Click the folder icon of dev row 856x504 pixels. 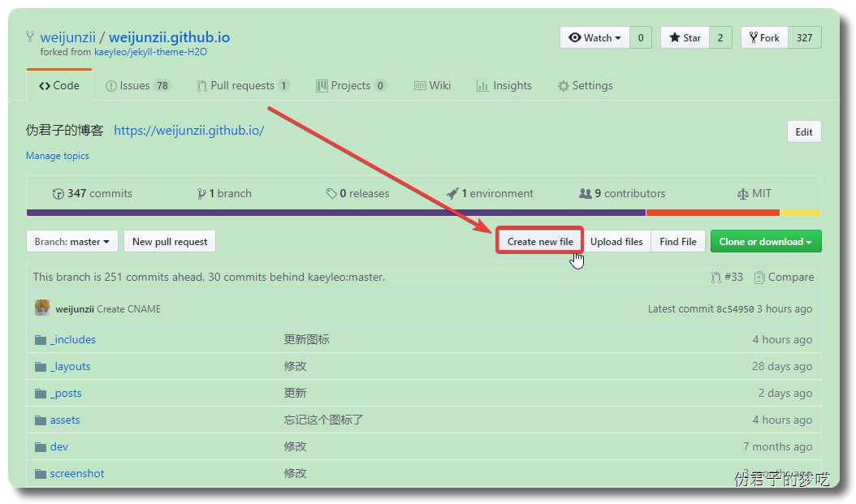point(41,446)
